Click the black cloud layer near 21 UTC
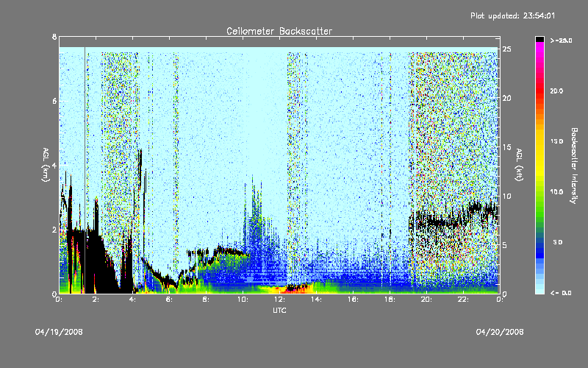Screen dimensions: 588x368 coord(445,222)
